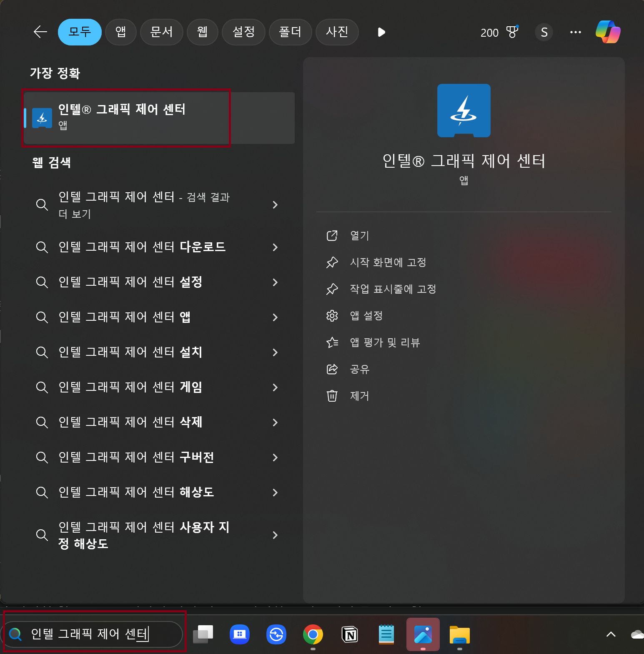Show more filters with the play arrow
This screenshot has width=644, height=654.
click(x=381, y=32)
